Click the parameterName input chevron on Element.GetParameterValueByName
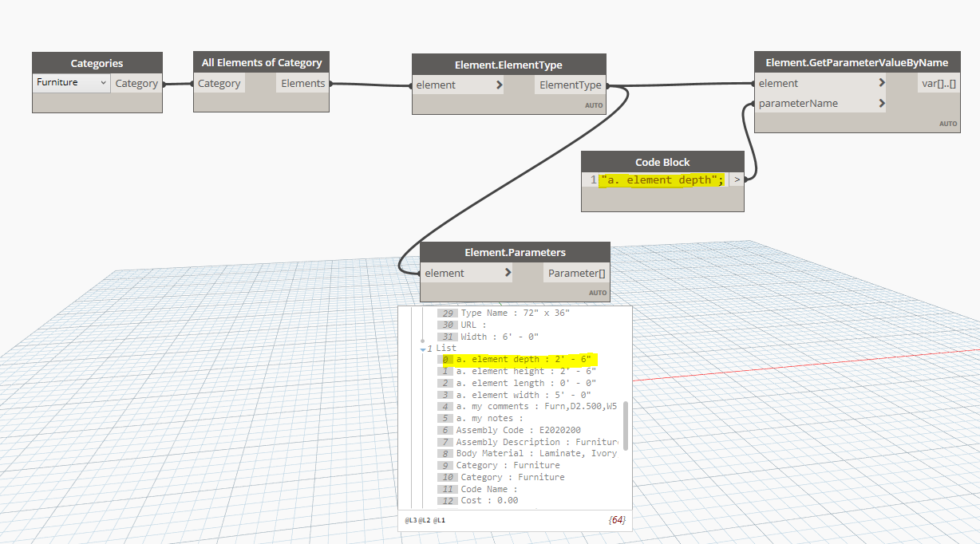This screenshot has height=544, width=980. pyautogui.click(x=881, y=103)
